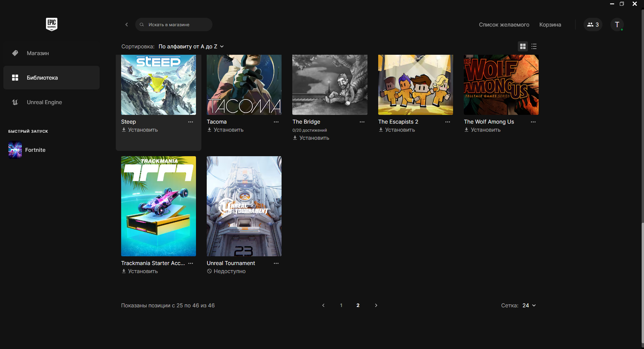
Task: Install Trackmania Starter Access
Action: pos(140,271)
